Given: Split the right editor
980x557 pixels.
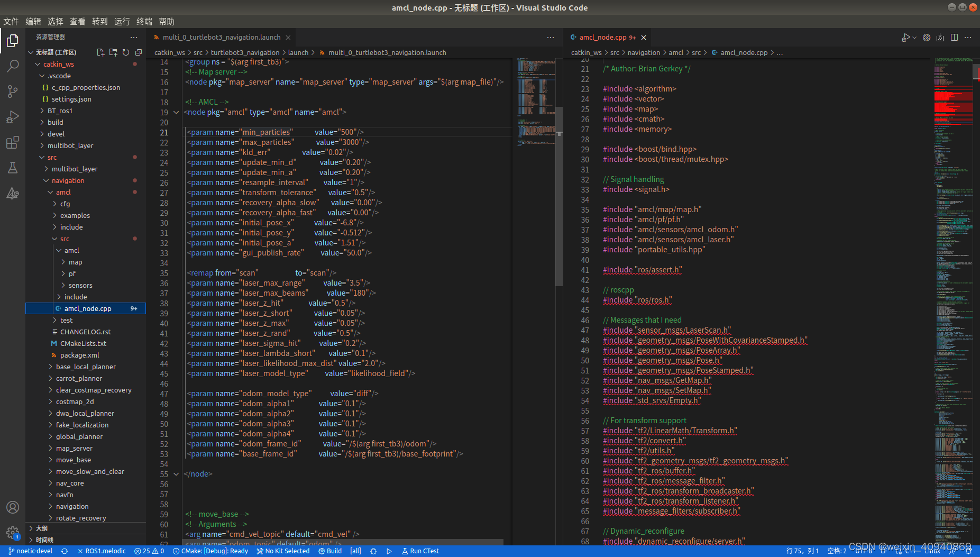Looking at the screenshot, I should click(x=954, y=38).
